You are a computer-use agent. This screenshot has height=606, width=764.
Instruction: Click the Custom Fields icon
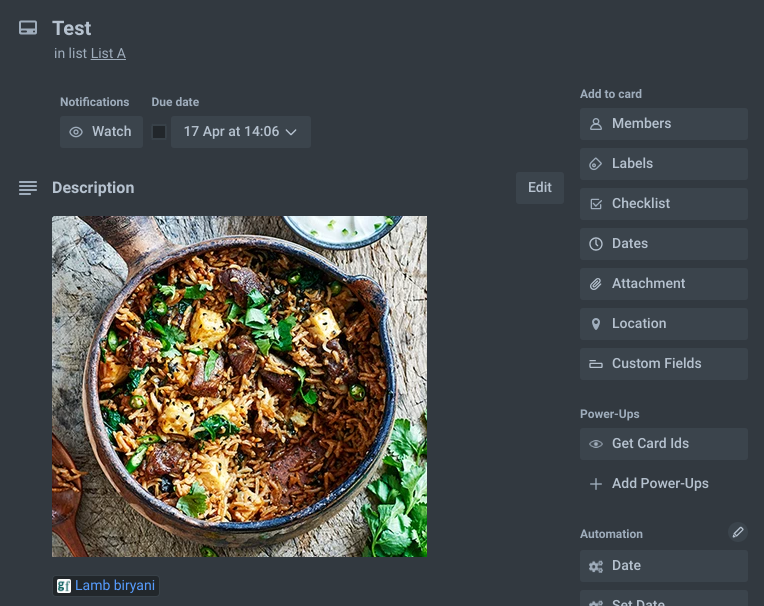pyautogui.click(x=596, y=364)
